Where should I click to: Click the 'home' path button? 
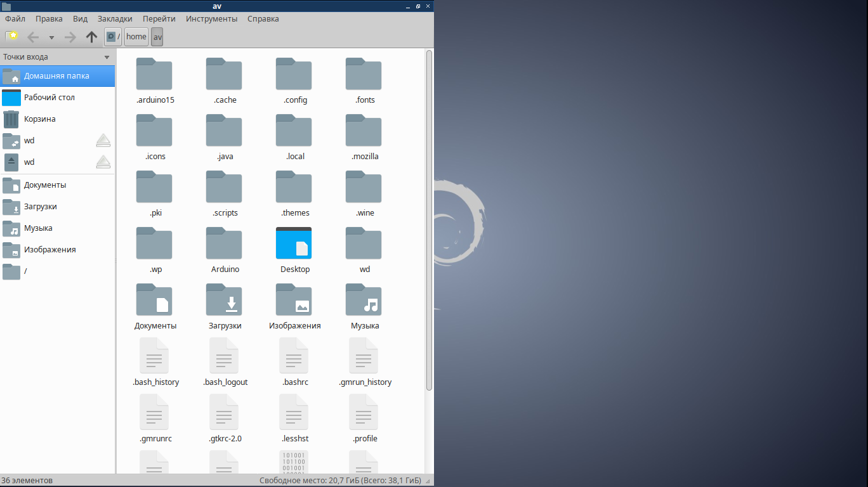click(x=136, y=37)
